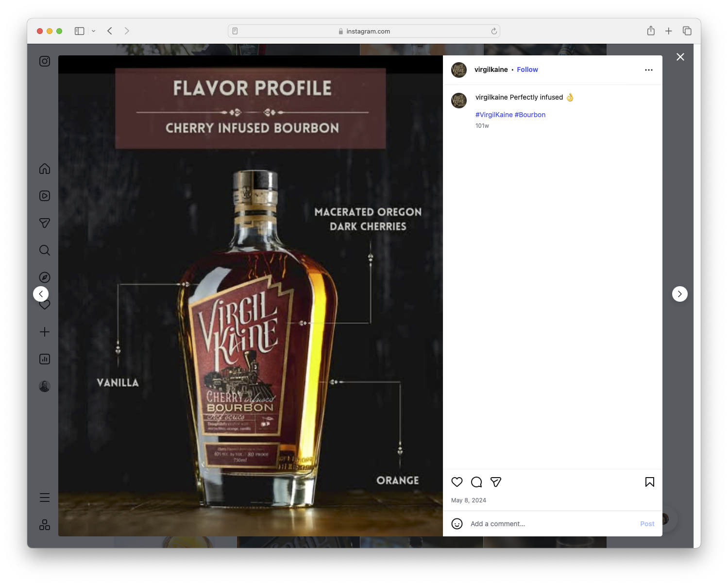Follow the virgilkaine account
Screen dimensions: 728x584
point(527,69)
